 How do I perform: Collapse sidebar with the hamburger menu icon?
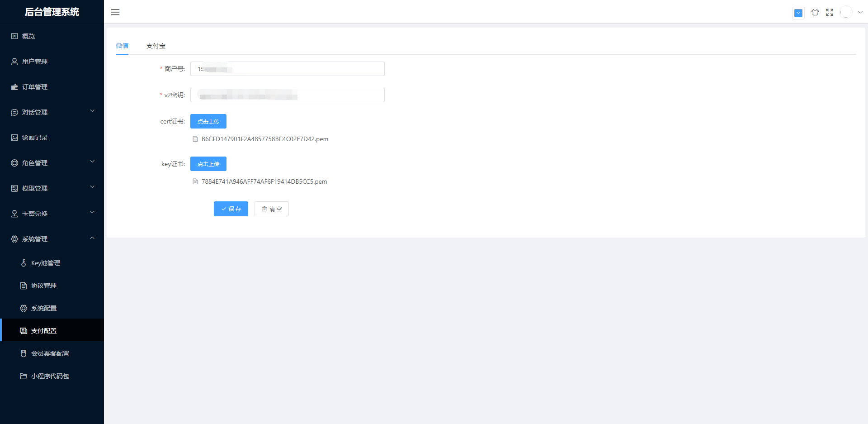(x=115, y=12)
